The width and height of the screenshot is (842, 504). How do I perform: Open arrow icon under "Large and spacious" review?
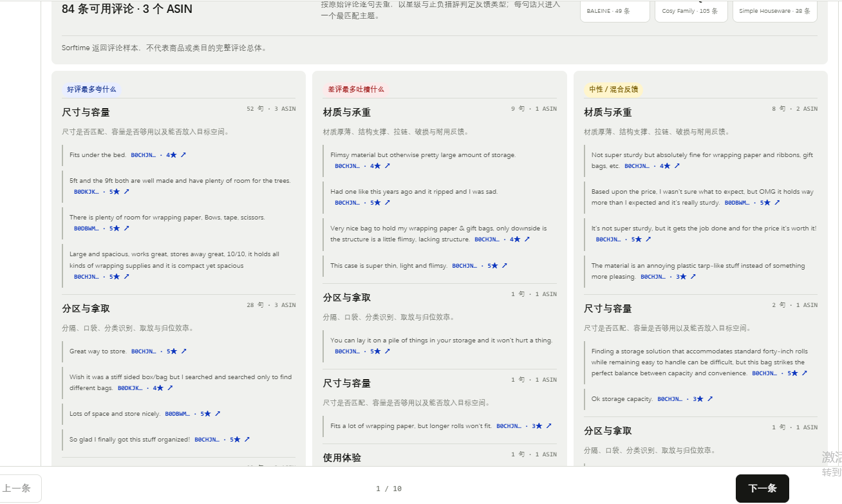(x=126, y=277)
